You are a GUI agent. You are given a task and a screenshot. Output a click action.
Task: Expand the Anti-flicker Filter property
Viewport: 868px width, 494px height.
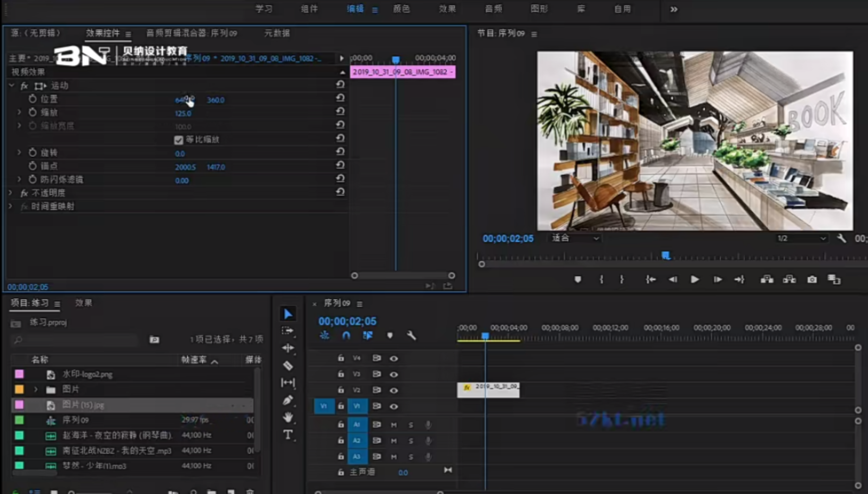(x=19, y=179)
